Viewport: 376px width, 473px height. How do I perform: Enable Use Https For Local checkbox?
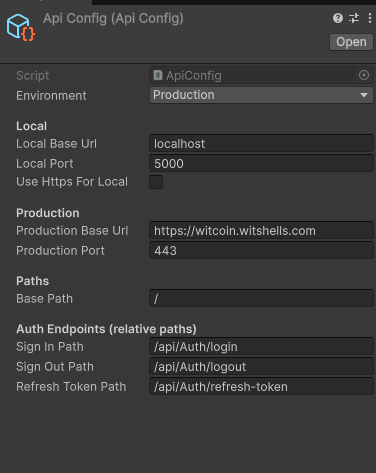click(x=156, y=182)
